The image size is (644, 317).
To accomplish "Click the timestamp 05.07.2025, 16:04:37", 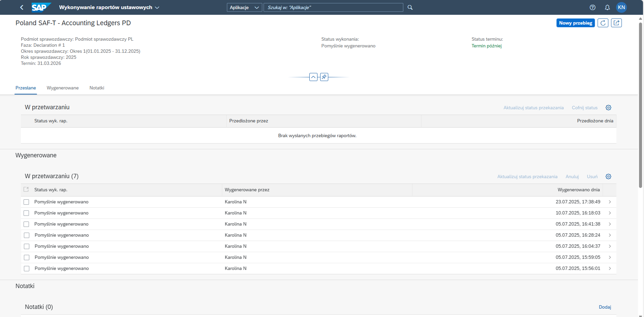I will (x=578, y=246).
